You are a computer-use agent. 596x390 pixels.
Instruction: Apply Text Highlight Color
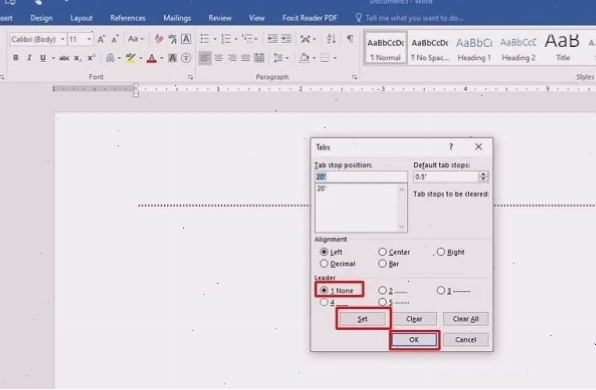pos(130,58)
